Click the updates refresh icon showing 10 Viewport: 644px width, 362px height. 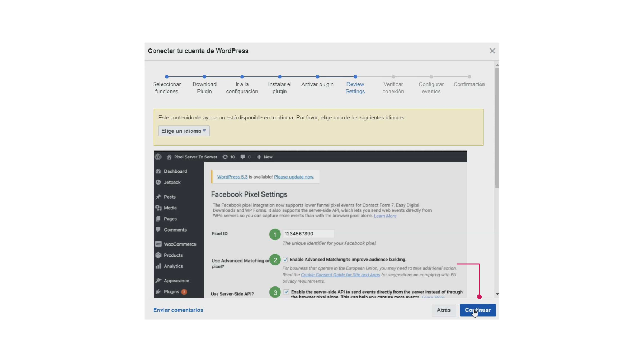click(225, 157)
